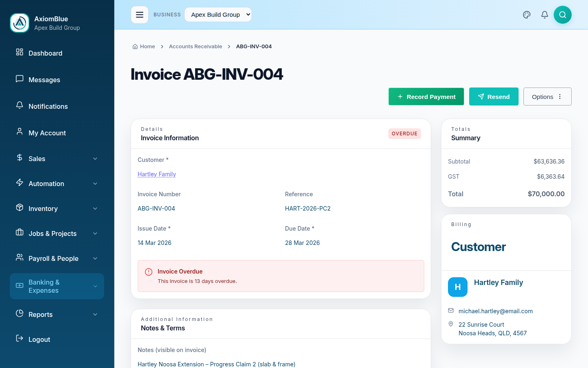This screenshot has height=368, width=588.
Task: Click the H avatar badge for Hartley Family
Action: point(457,287)
